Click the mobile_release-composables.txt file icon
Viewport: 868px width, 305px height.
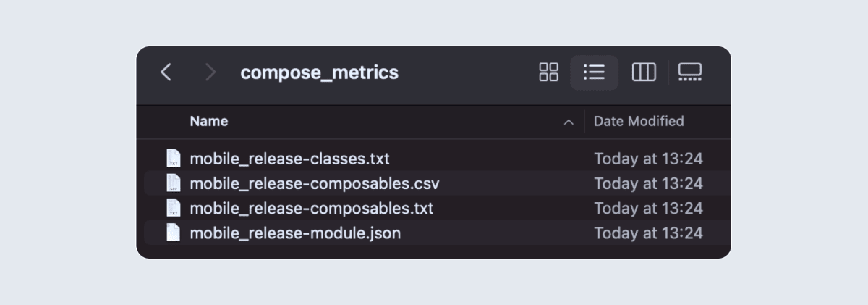pyautogui.click(x=173, y=208)
